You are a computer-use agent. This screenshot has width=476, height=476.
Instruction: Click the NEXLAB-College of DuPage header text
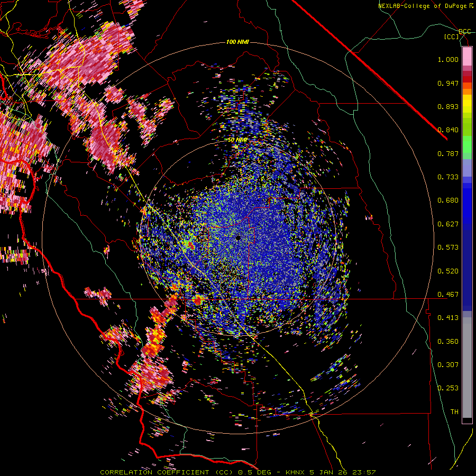point(423,6)
